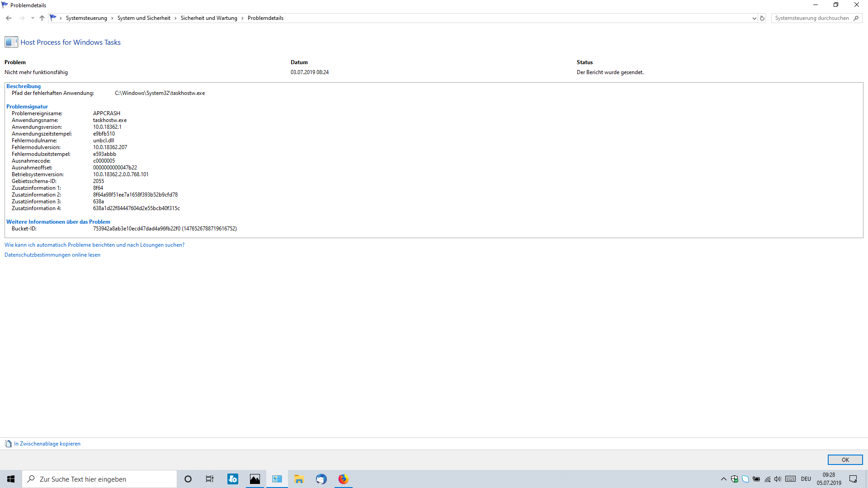
Task: Click In Zwischenablage kopieren link
Action: [x=47, y=444]
